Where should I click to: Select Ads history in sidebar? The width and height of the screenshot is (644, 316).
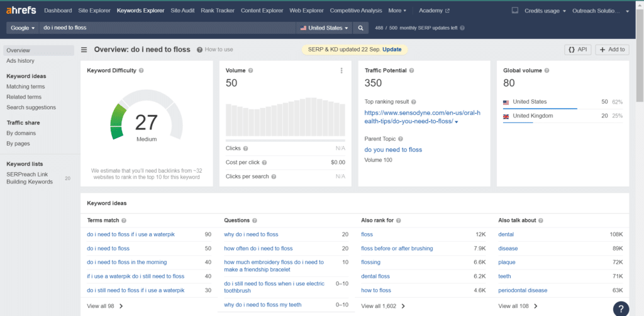pyautogui.click(x=21, y=61)
